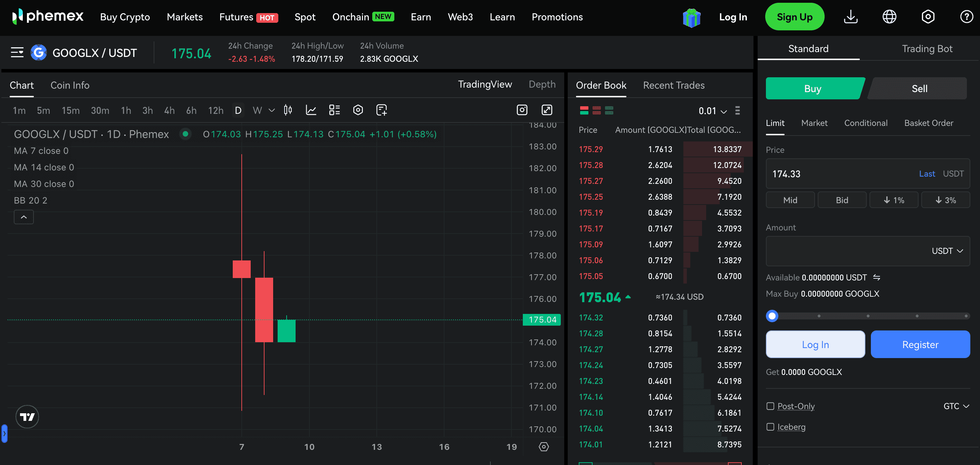Click the Price input field

click(868, 174)
